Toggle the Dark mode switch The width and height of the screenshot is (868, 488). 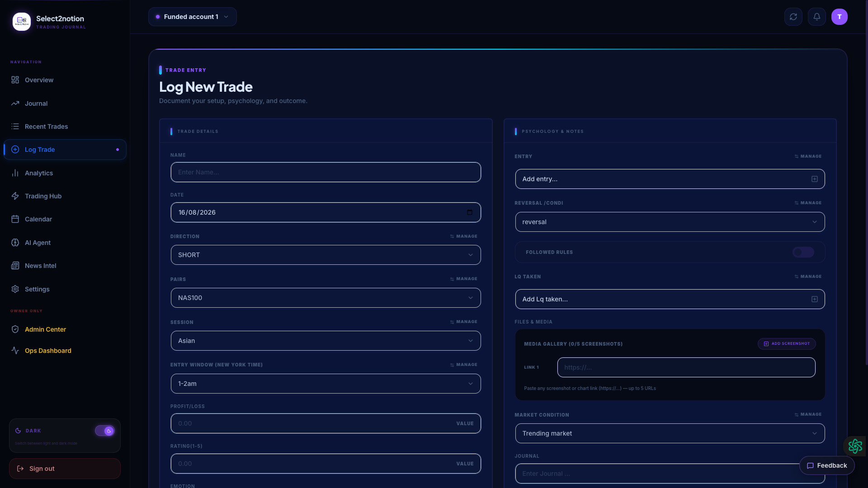(x=105, y=431)
